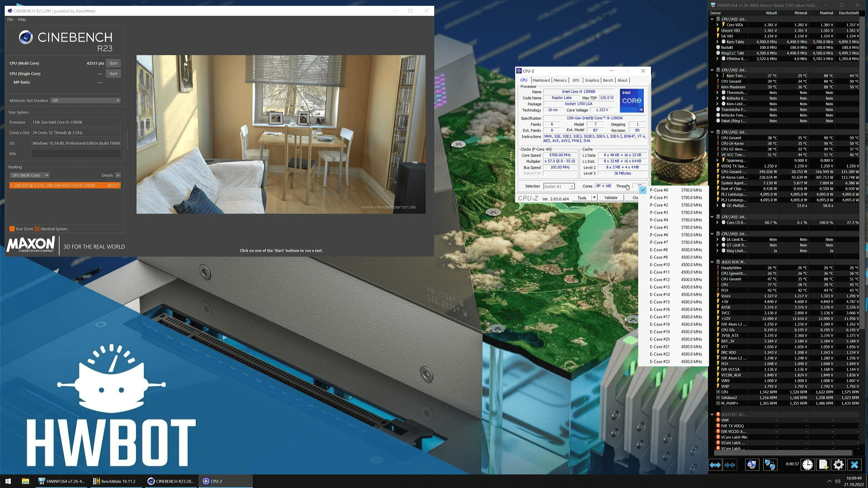
Task: Collapse ASUS ROG sensor group
Action: click(x=712, y=262)
